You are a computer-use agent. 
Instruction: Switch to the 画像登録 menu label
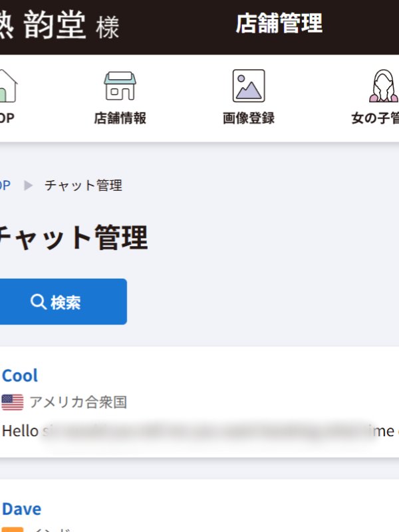pos(249,118)
